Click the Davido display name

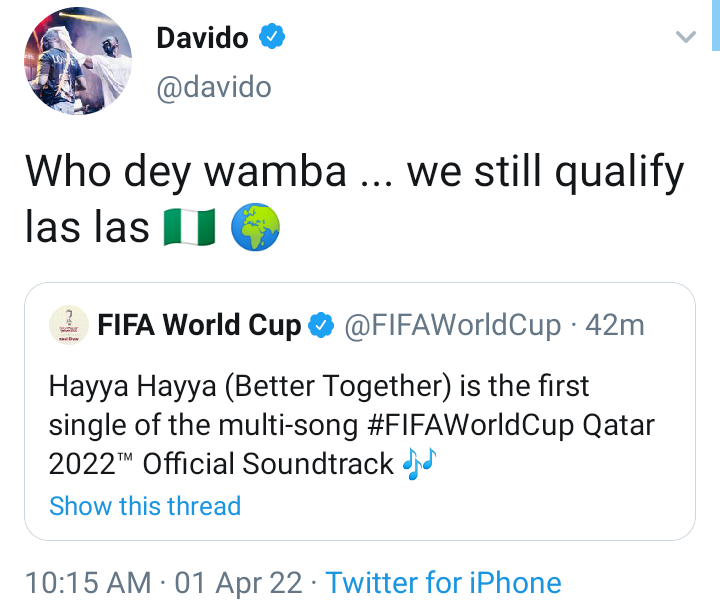(x=202, y=38)
